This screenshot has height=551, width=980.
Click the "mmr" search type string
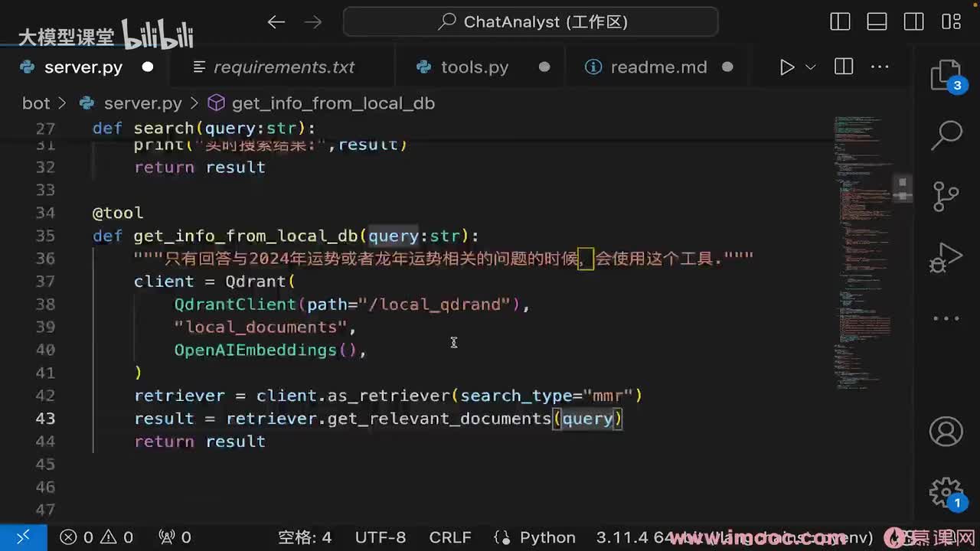coord(609,396)
